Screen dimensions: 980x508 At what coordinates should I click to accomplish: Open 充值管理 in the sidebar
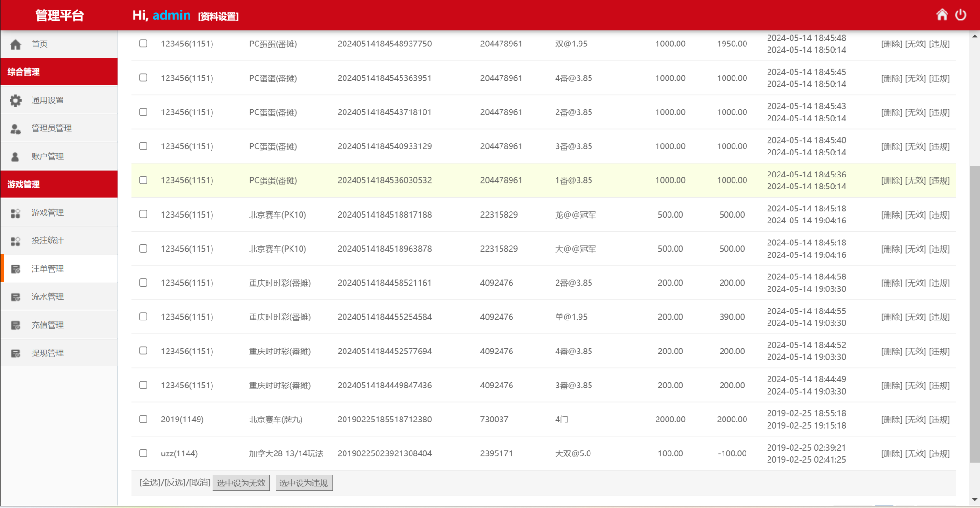click(x=47, y=325)
